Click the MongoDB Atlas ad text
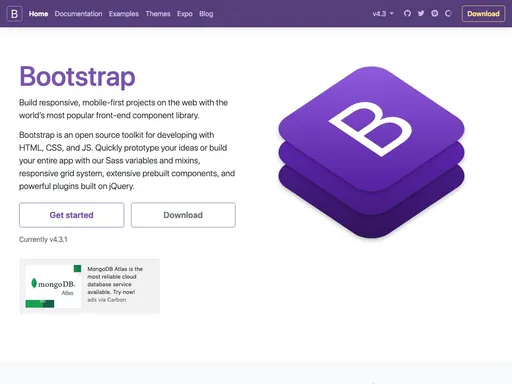Viewport: 512px width, 384px height. pos(115,280)
